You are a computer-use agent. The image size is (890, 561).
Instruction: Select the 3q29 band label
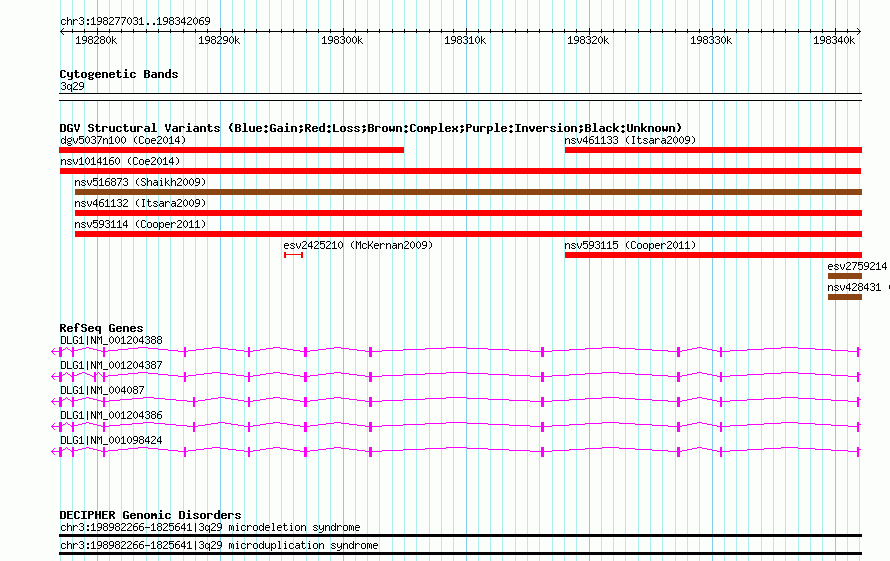72,86
